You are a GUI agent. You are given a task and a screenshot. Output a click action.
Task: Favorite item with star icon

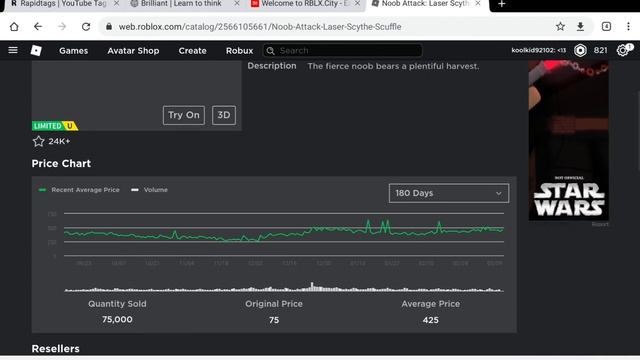point(38,141)
